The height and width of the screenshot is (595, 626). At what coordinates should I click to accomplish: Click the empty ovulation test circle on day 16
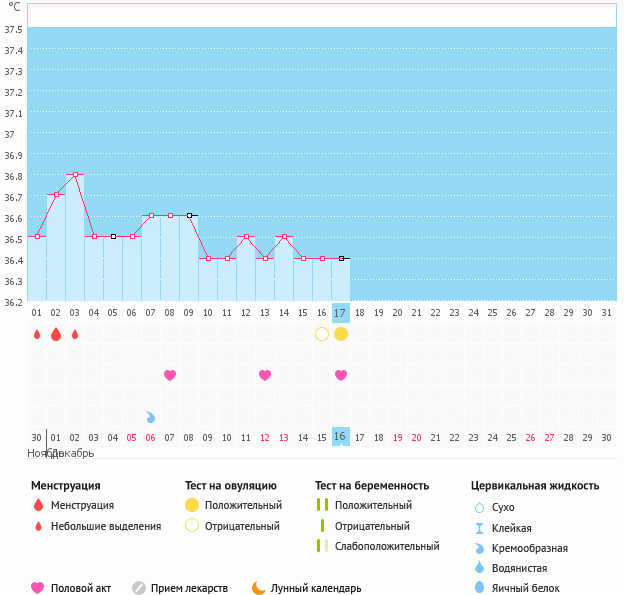[x=322, y=334]
